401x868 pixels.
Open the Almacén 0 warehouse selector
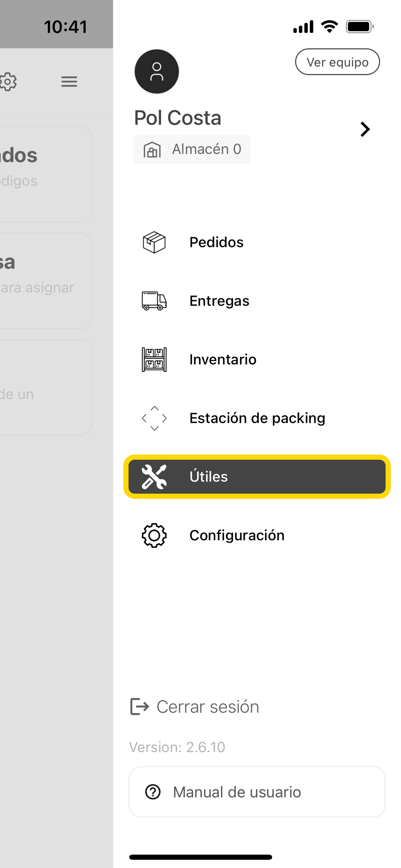point(192,149)
